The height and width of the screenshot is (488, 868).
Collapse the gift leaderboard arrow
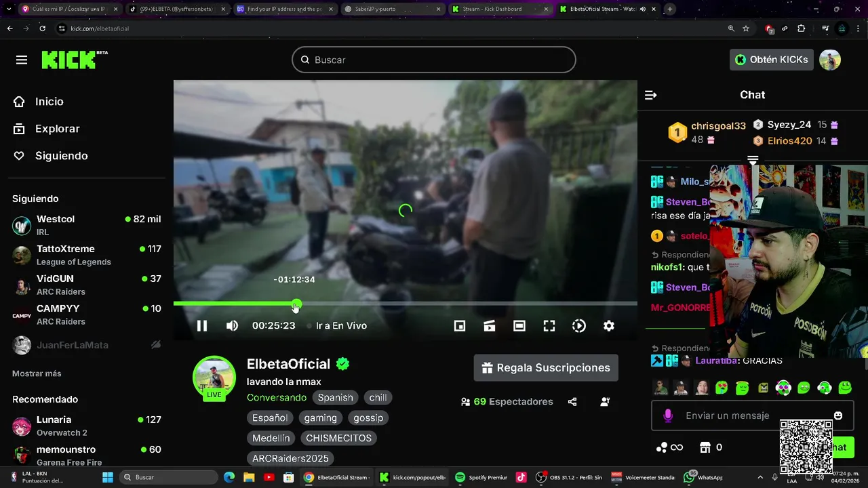(753, 161)
